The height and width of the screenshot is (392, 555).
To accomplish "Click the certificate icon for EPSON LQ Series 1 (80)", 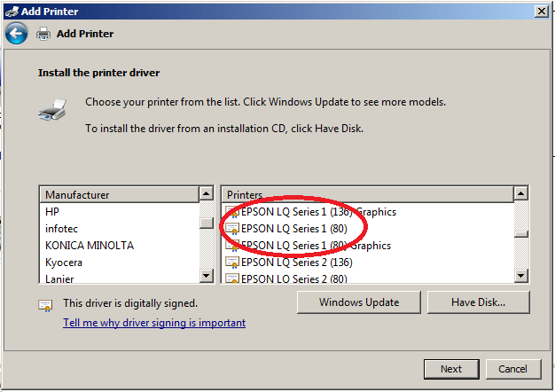I will pos(232,229).
